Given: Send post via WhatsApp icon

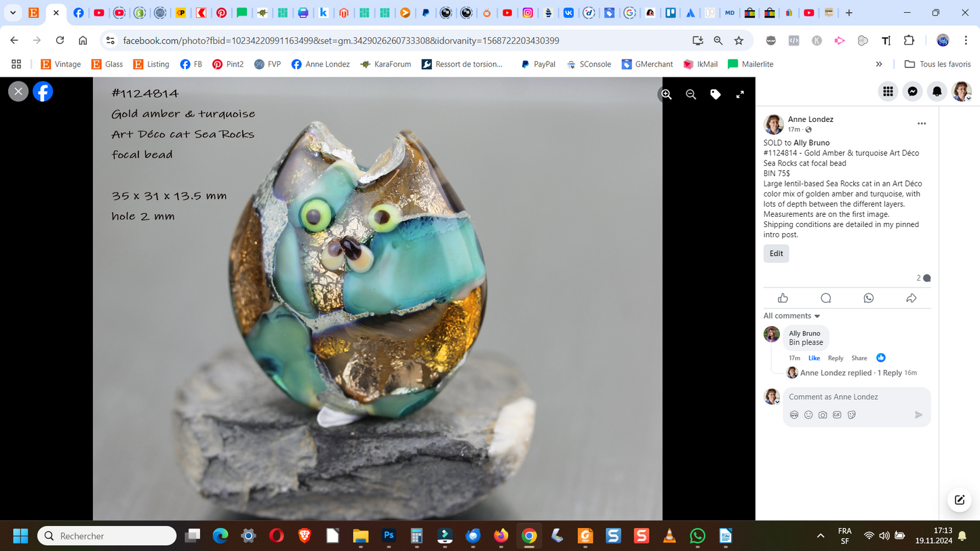Looking at the screenshot, I should [x=869, y=298].
